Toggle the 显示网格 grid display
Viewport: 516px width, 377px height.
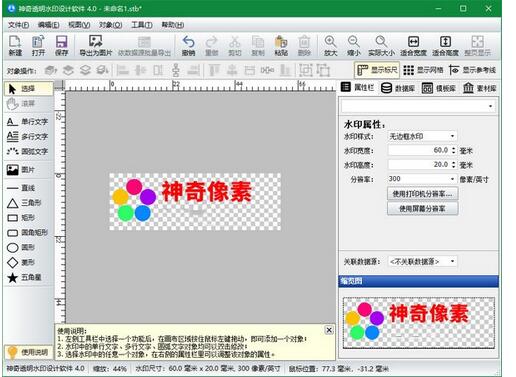tap(423, 70)
